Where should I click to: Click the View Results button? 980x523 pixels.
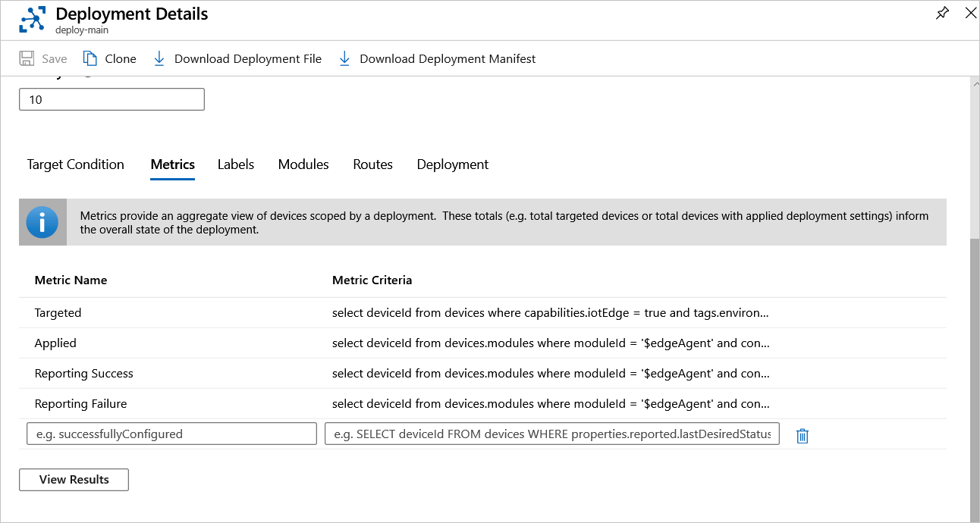click(74, 479)
